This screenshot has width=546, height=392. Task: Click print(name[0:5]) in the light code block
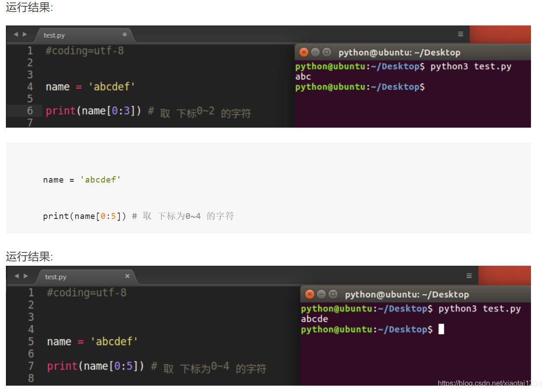[85, 216]
